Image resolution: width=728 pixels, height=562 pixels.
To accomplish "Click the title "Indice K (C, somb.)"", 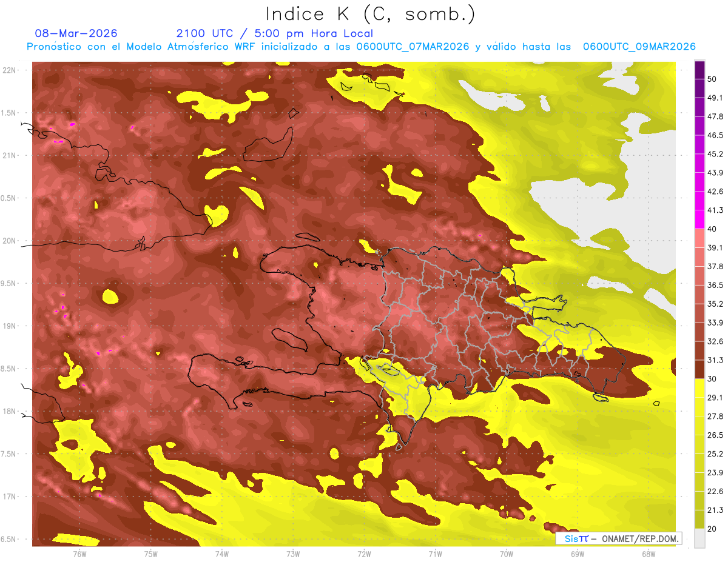I will pos(370,14).
